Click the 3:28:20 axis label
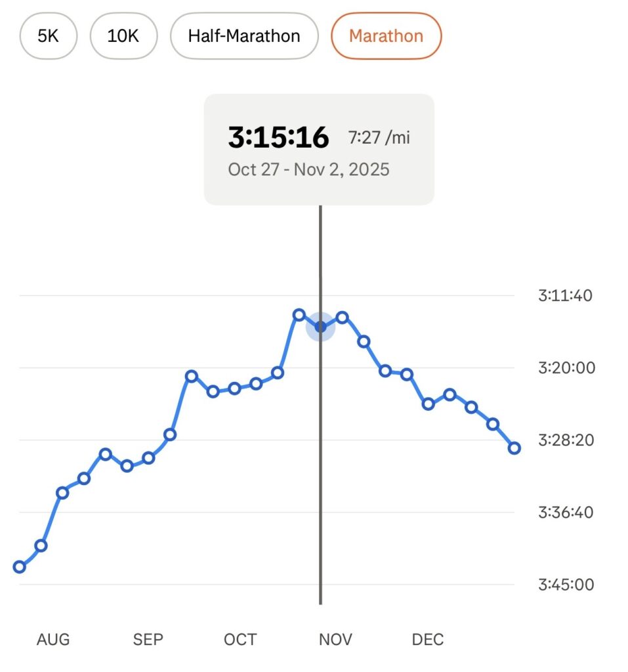Image resolution: width=628 pixels, height=672 pixels. pyautogui.click(x=566, y=440)
